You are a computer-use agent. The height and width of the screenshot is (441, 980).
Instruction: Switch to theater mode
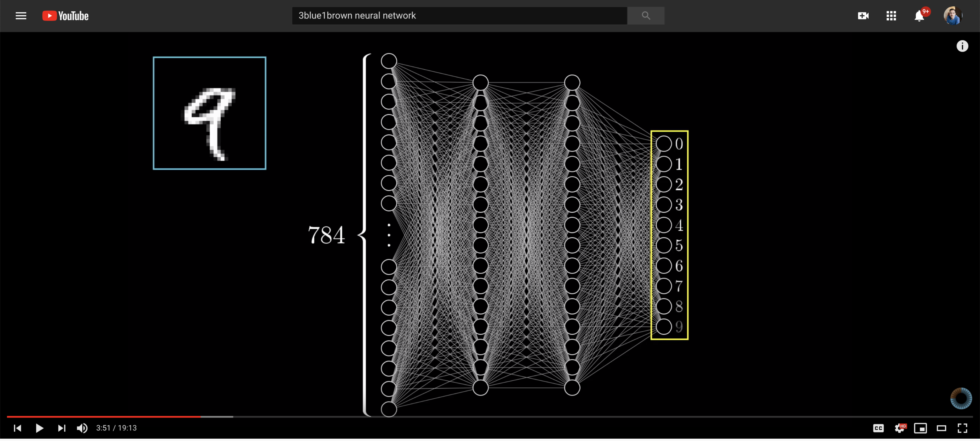click(941, 428)
